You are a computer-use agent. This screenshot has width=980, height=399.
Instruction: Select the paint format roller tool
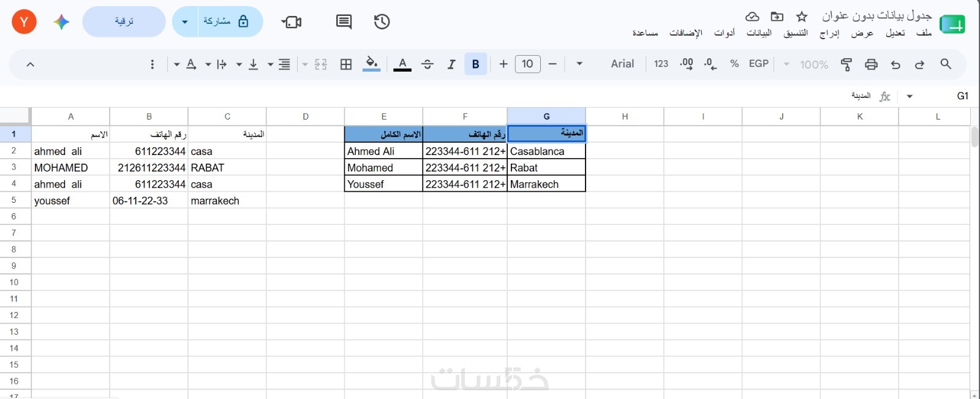click(x=846, y=64)
